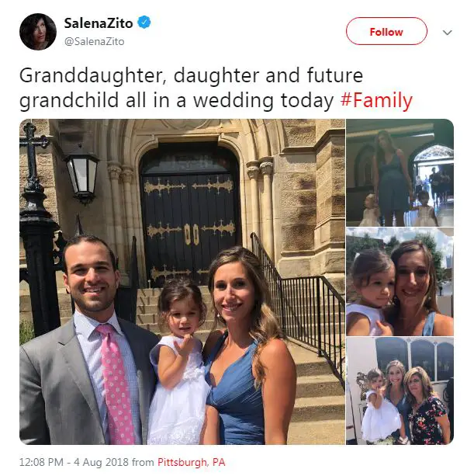Click the @SalenaZito handle
The image size is (474, 476).
[x=95, y=41]
